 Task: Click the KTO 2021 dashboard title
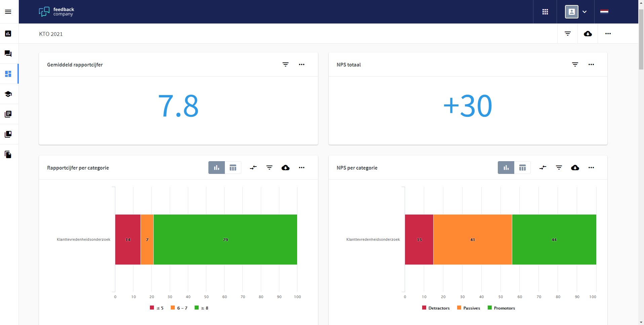point(51,34)
